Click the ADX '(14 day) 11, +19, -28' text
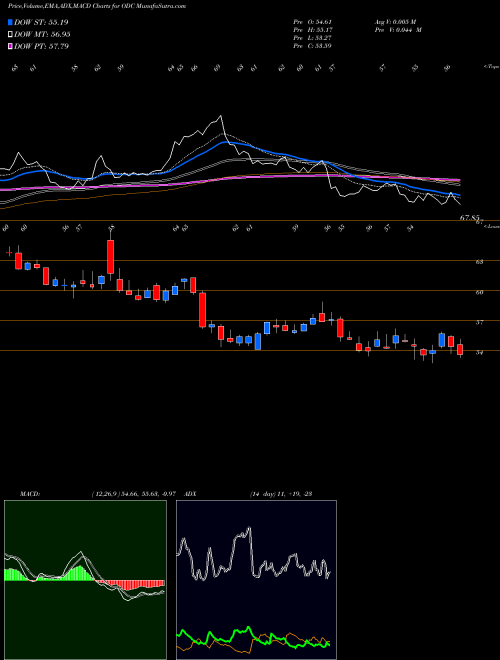Screen dimensions: 500x660 click(280, 494)
